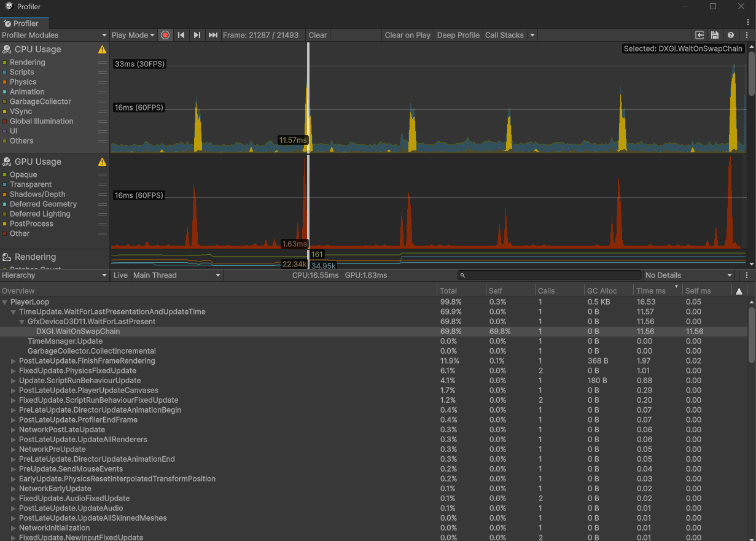Load saved profile data

[x=699, y=35]
